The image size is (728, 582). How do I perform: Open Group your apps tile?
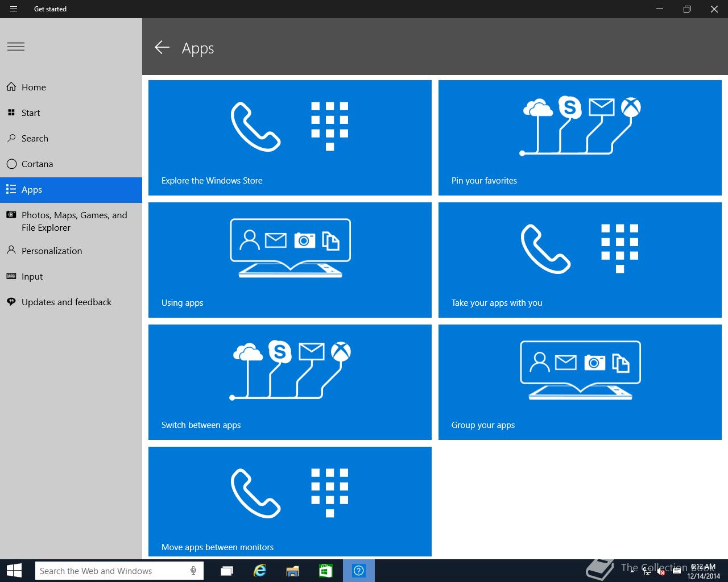pos(580,382)
